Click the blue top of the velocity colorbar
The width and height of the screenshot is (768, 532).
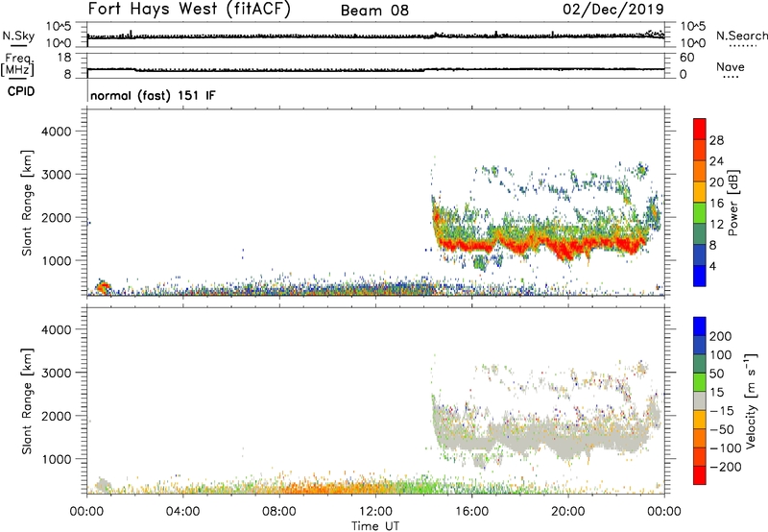[700, 326]
